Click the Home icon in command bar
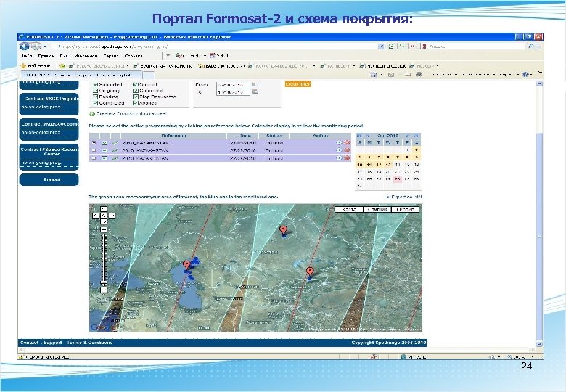The height and width of the screenshot is (392, 566). click(x=374, y=75)
